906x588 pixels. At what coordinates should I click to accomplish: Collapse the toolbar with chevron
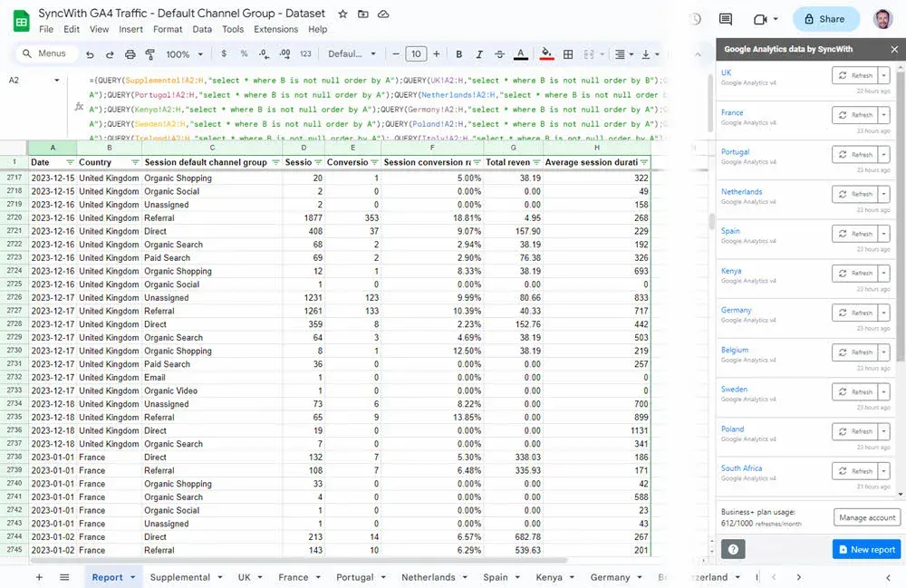click(x=698, y=54)
